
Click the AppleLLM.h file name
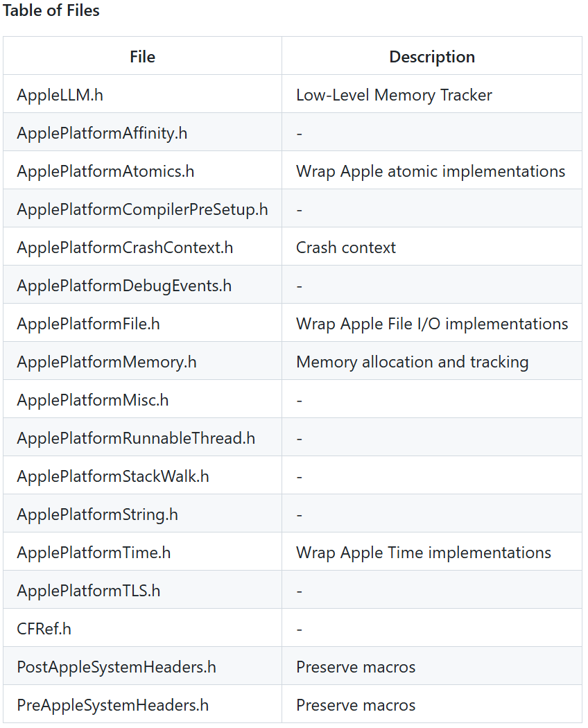[x=60, y=95]
